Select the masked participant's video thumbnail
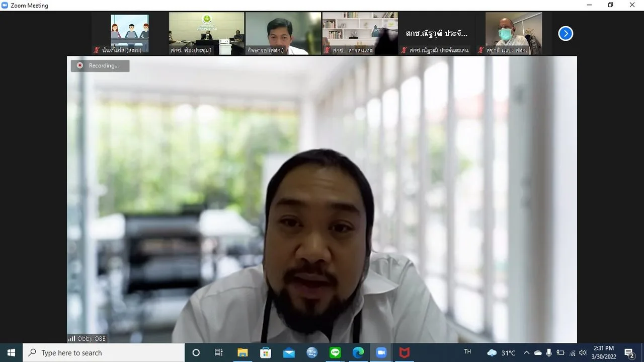 click(x=513, y=33)
